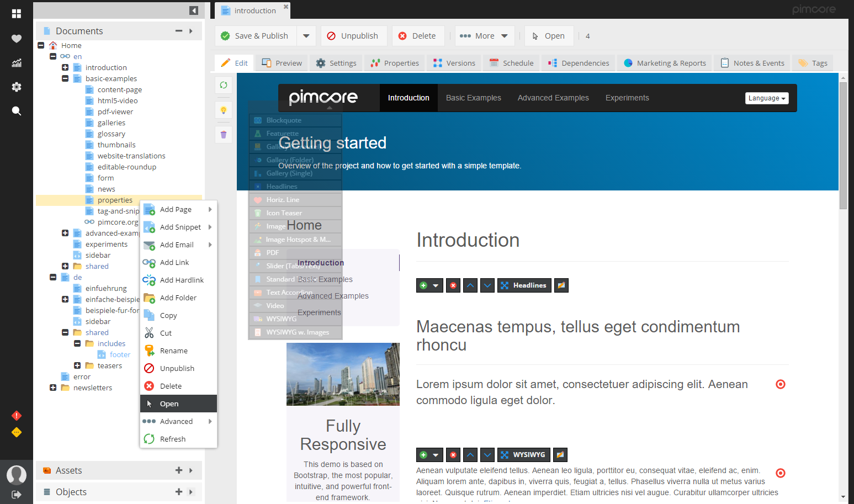Open the settings gear icon in sidebar
854x504 pixels.
coord(17,87)
